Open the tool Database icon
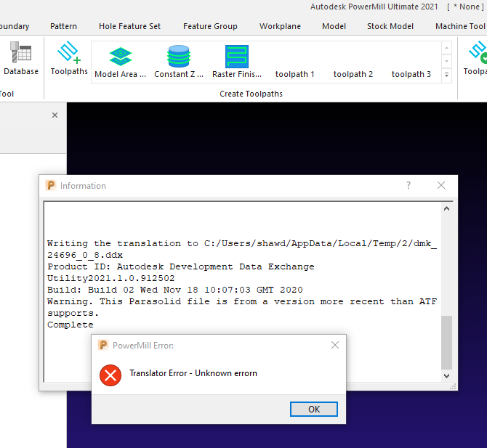 (21, 58)
